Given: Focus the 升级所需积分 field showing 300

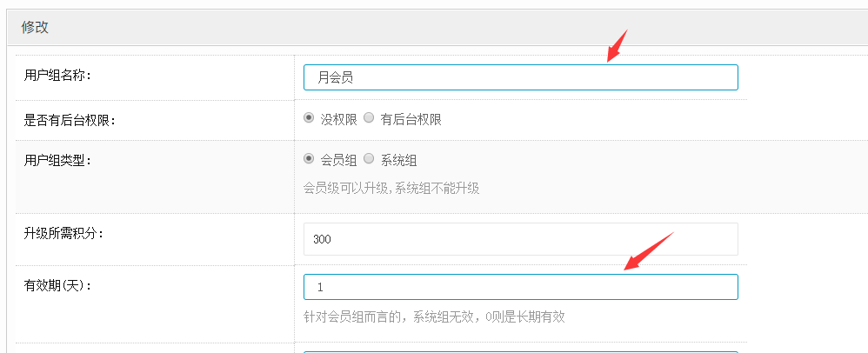Looking at the screenshot, I should [520, 239].
